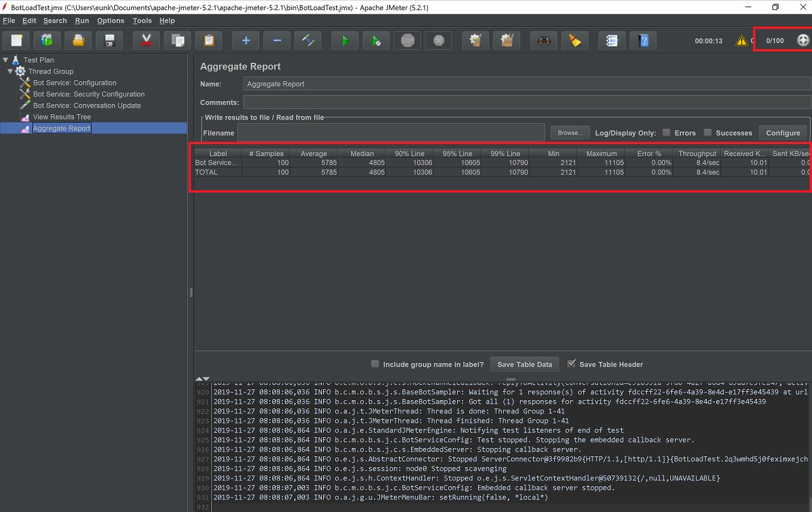
Task: Click the Clear All results icon
Action: click(x=507, y=41)
